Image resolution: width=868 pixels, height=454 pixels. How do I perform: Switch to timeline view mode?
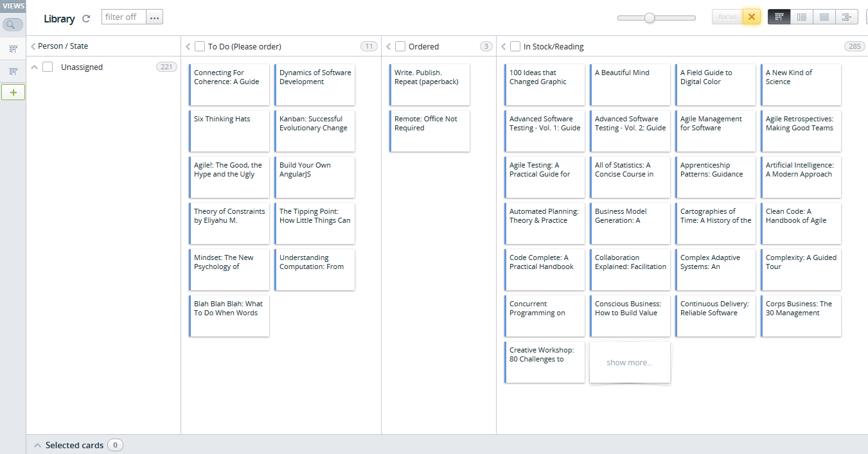(x=847, y=17)
